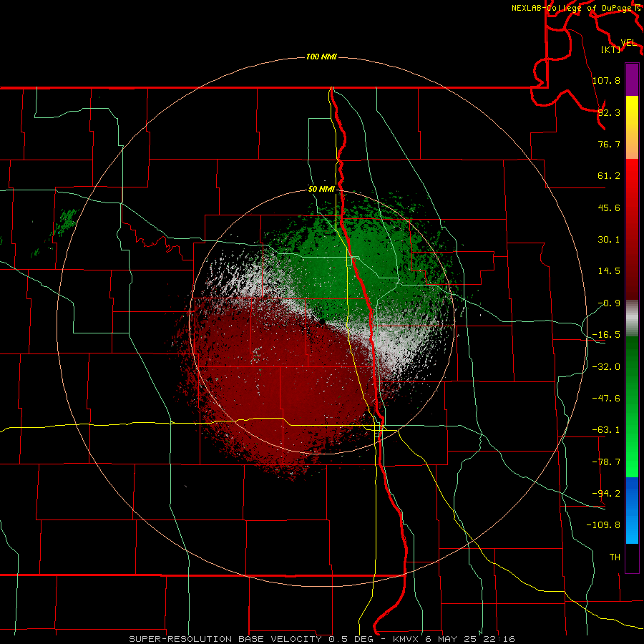Click the 22:16 time in the caption
Screen dimensions: 644x644
pos(500,639)
